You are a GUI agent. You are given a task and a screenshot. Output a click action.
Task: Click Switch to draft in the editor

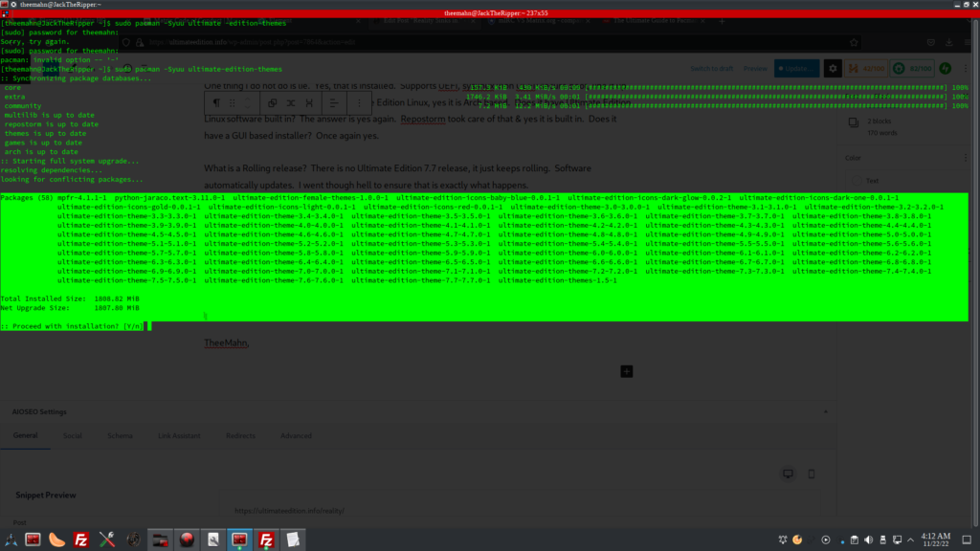712,69
